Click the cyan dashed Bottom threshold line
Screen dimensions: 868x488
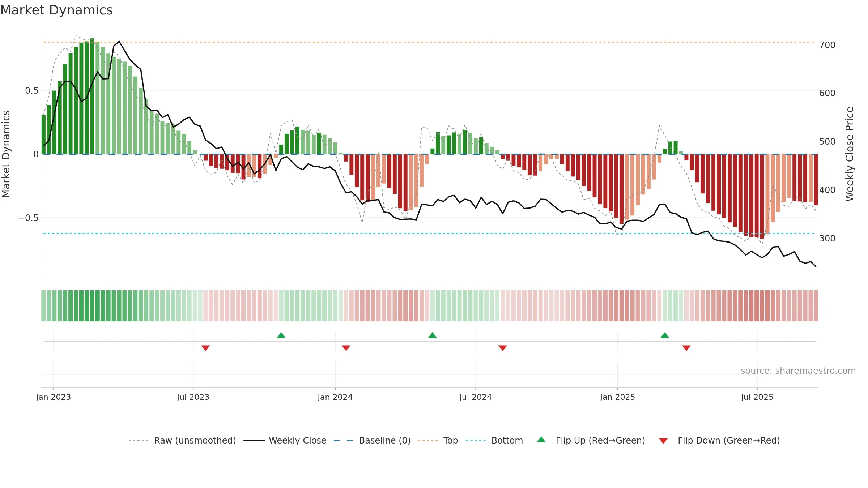430,234
